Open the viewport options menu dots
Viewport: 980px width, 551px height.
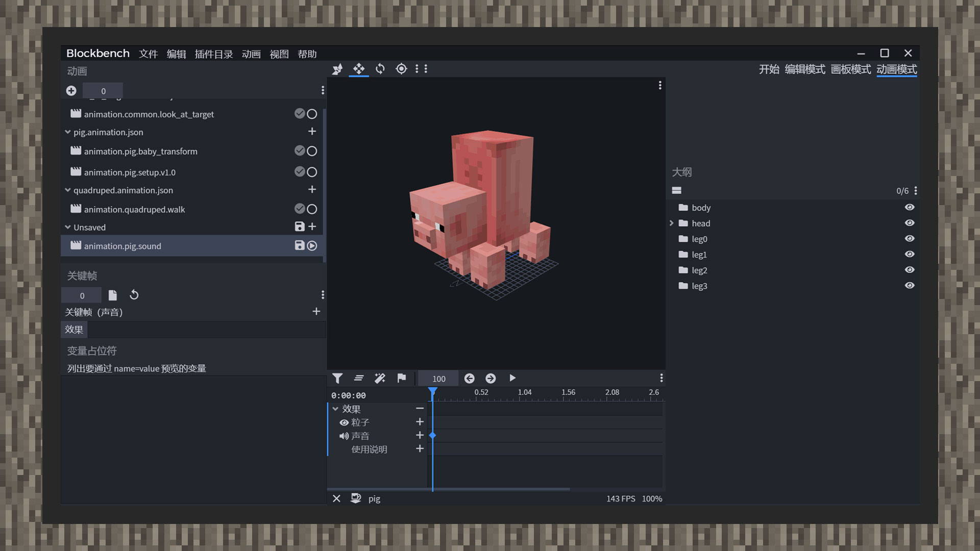[660, 85]
